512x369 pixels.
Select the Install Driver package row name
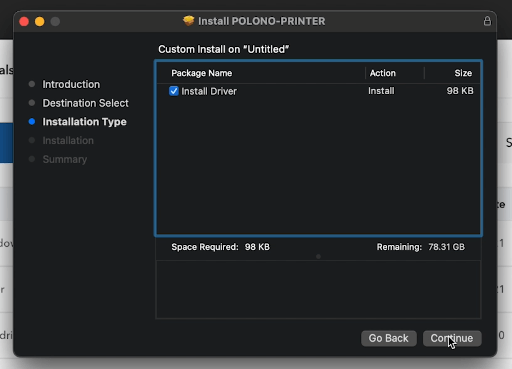click(209, 91)
